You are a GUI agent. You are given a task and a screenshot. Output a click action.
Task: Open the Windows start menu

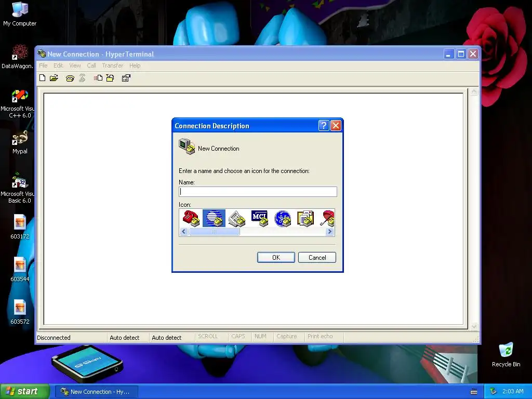click(x=24, y=392)
